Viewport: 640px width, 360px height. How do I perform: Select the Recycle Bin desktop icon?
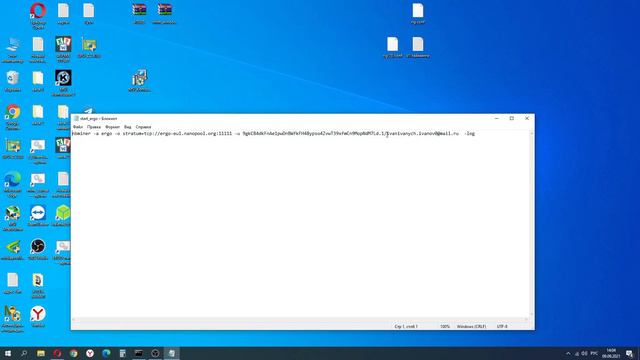(13, 81)
